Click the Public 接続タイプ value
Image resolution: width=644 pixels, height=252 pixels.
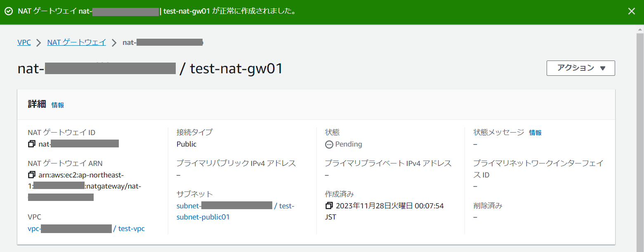[x=186, y=144]
